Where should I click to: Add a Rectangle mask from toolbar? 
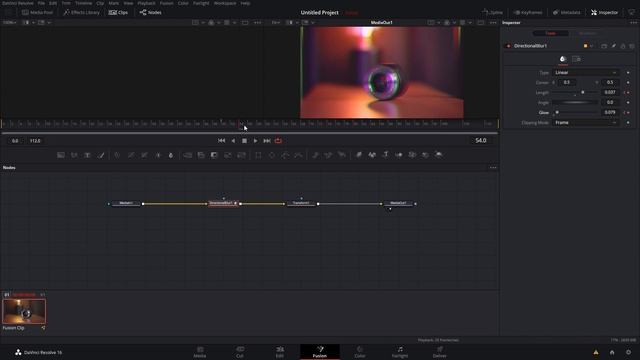[258, 155]
